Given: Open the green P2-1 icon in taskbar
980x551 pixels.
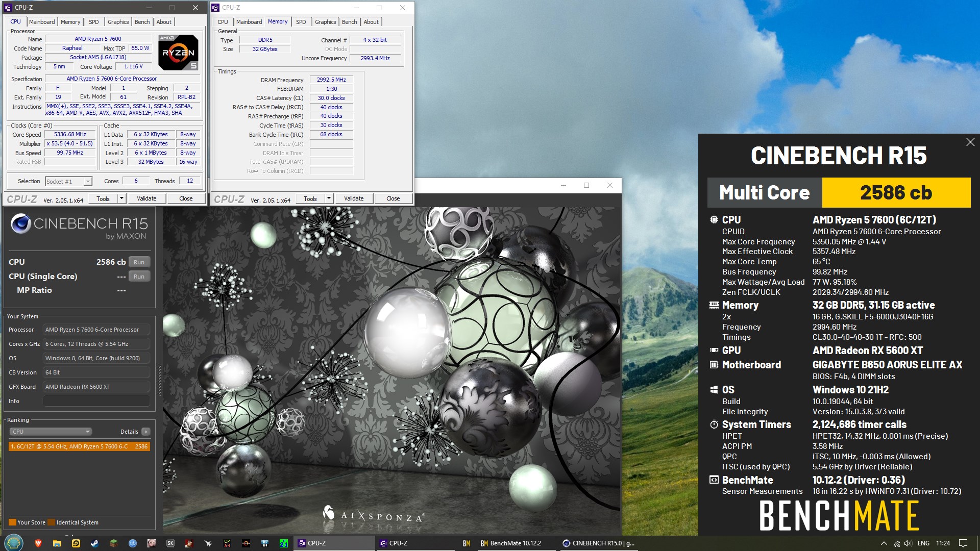Looking at the screenshot, I should pyautogui.click(x=284, y=543).
